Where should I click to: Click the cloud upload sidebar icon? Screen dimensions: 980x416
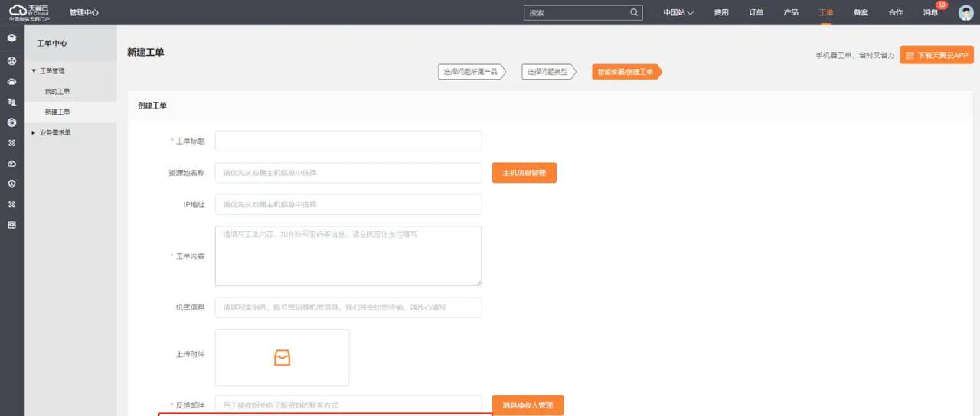pos(11,164)
